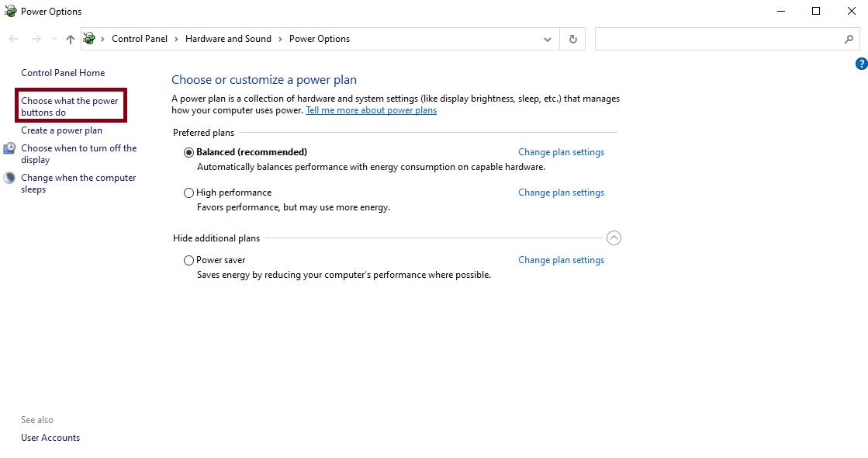
Task: Go to Hardware and Sound breadcrumb
Action: click(228, 39)
